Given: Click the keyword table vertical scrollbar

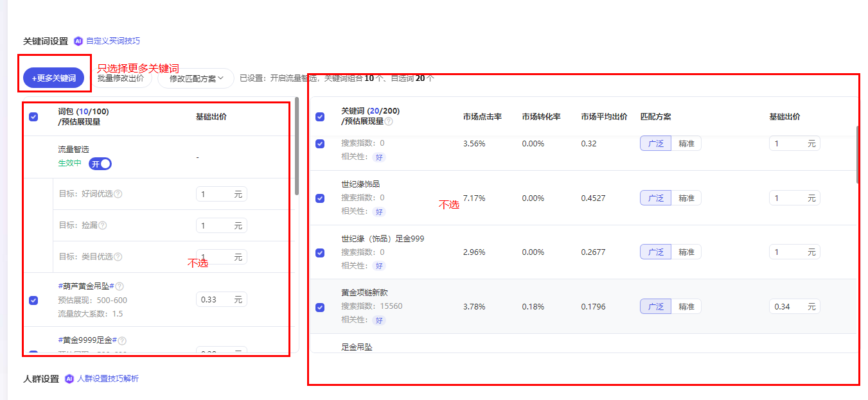Looking at the screenshot, I should [858, 154].
